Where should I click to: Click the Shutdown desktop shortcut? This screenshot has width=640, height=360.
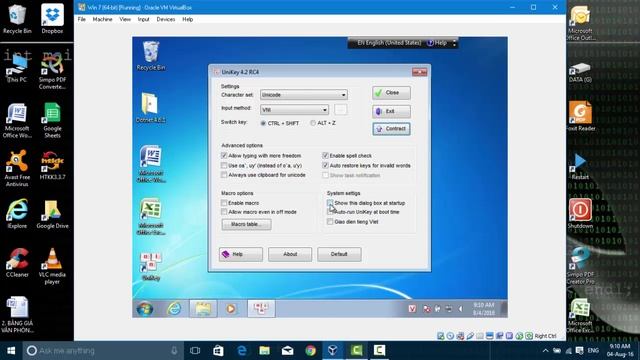580,214
